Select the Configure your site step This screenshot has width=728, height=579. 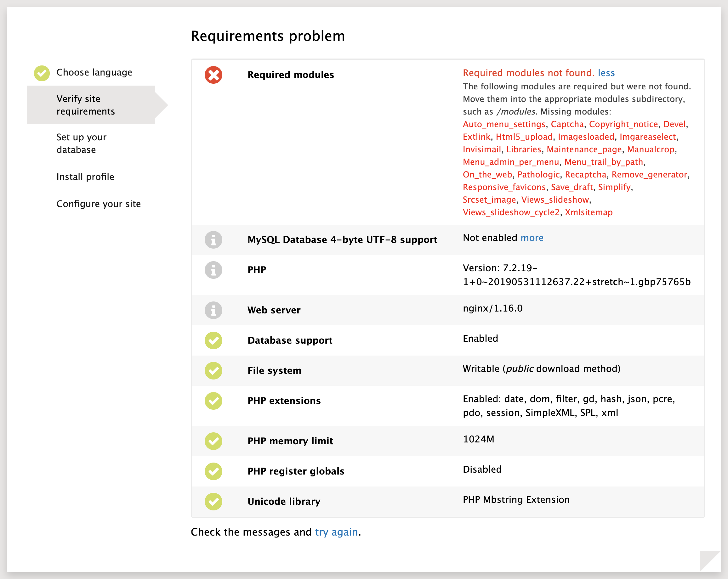point(99,204)
